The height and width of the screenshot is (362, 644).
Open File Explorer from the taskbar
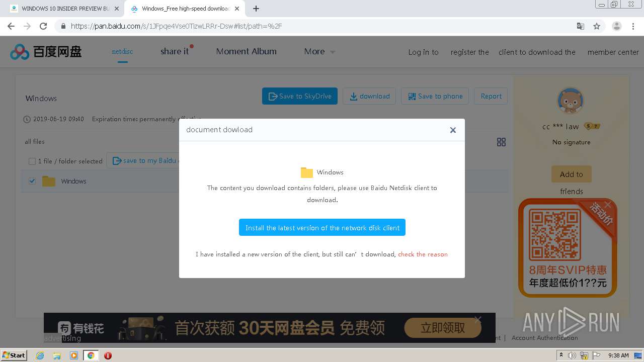(x=57, y=355)
